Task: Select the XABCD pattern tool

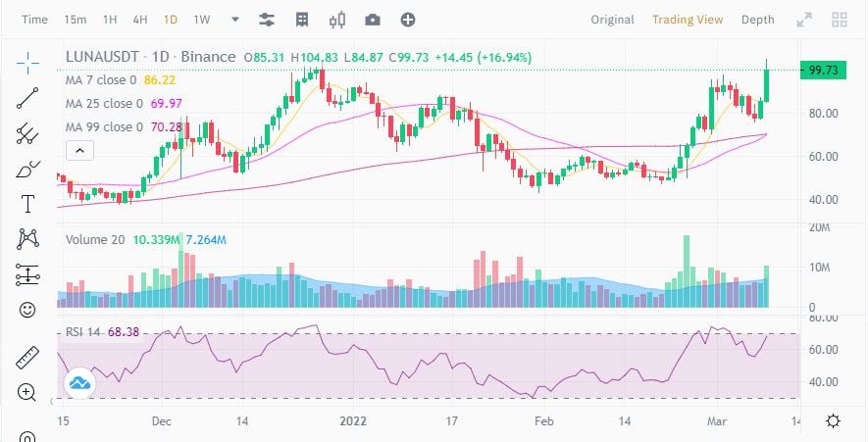Action: click(27, 239)
